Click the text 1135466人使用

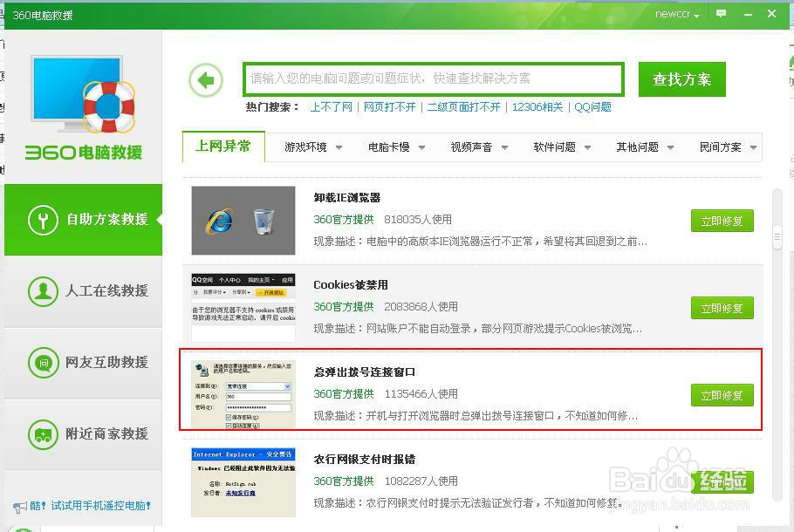coord(421,393)
